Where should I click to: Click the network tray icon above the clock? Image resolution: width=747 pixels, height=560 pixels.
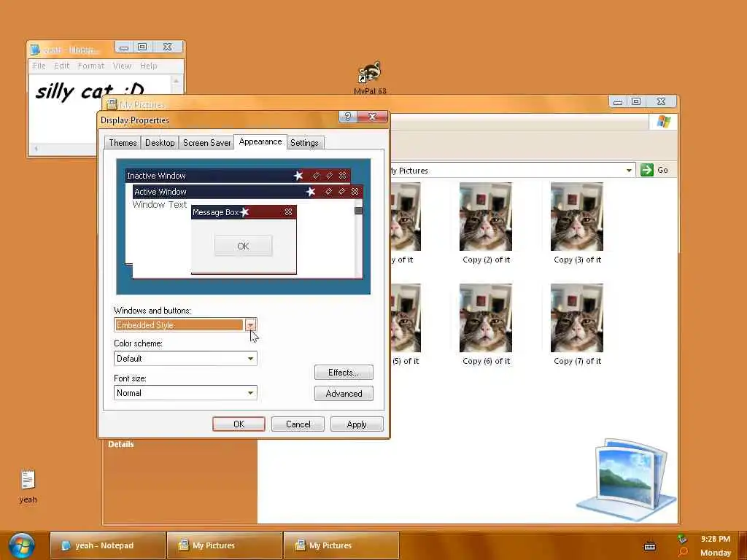pyautogui.click(x=682, y=539)
